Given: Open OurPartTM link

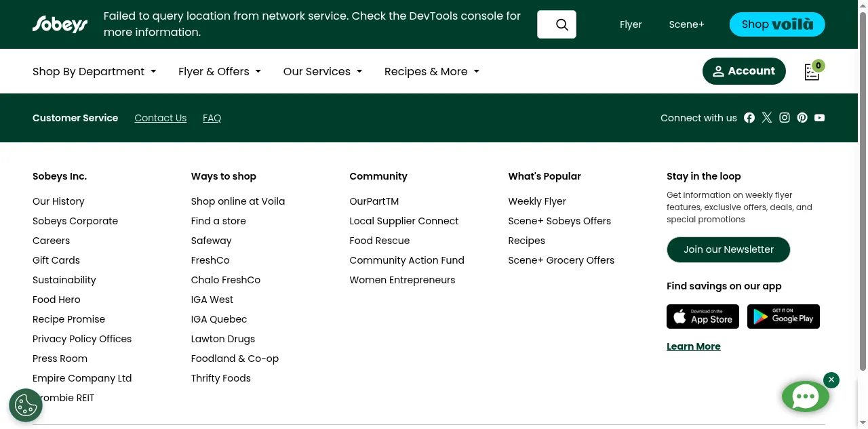Looking at the screenshot, I should point(374,201).
